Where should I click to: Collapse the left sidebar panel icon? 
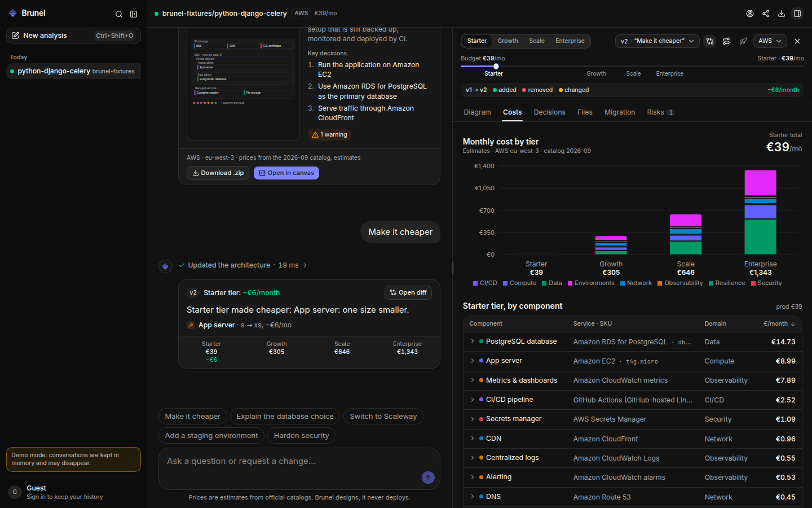click(134, 14)
